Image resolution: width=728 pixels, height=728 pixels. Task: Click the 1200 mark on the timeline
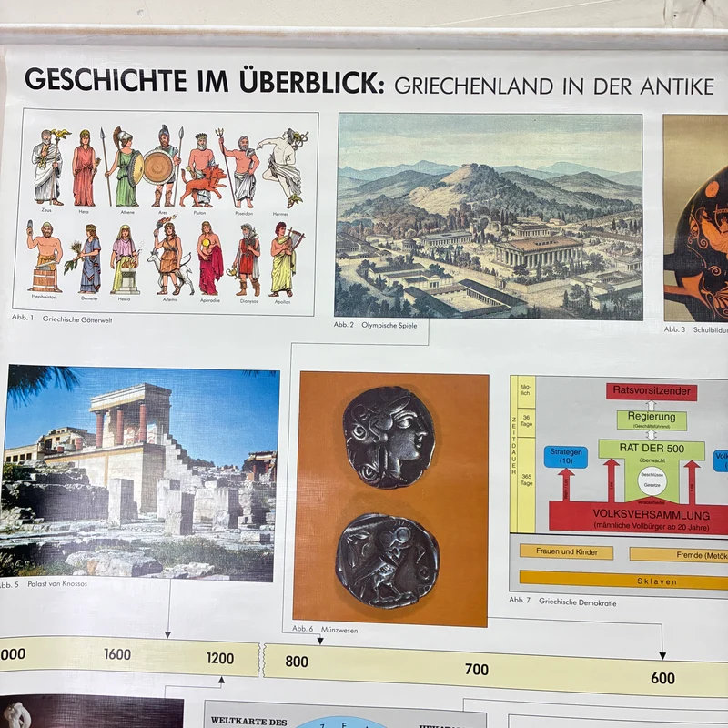point(220,658)
